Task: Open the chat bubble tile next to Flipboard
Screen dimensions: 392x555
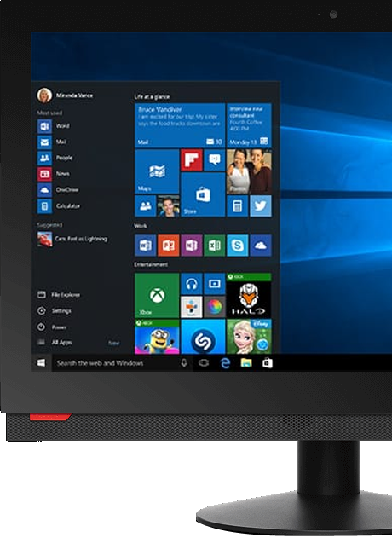Action: [215, 160]
